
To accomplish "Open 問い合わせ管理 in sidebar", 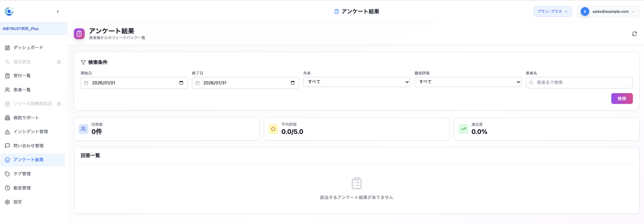I will (33, 146).
